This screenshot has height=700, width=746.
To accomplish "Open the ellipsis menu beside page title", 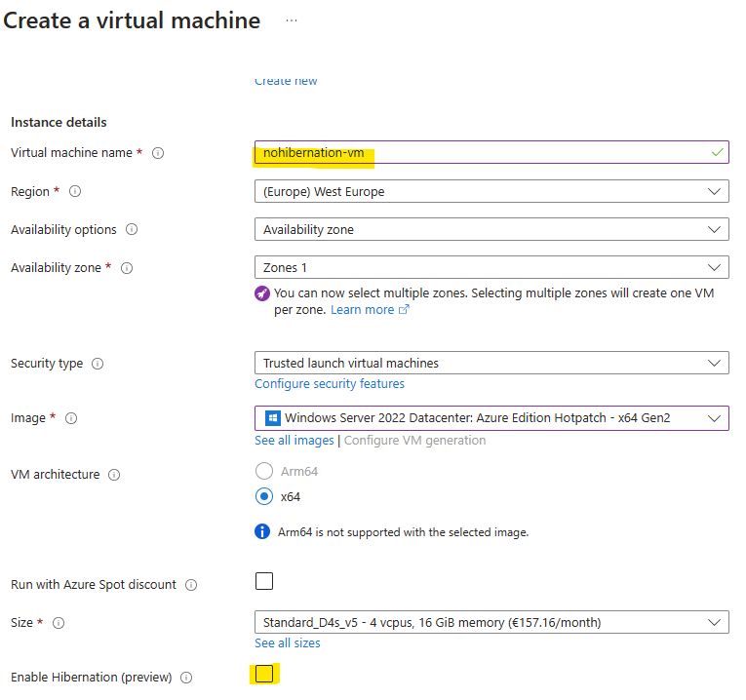I will (292, 20).
